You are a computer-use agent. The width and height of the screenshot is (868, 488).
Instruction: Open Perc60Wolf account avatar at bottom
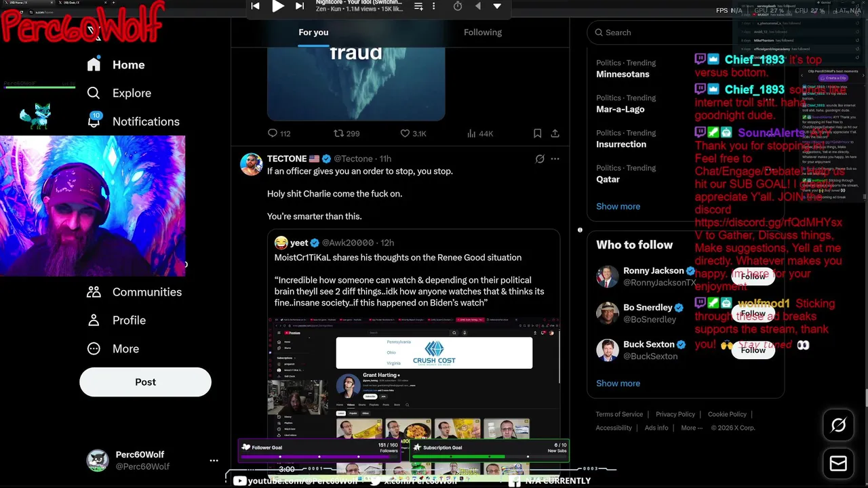pyautogui.click(x=98, y=460)
